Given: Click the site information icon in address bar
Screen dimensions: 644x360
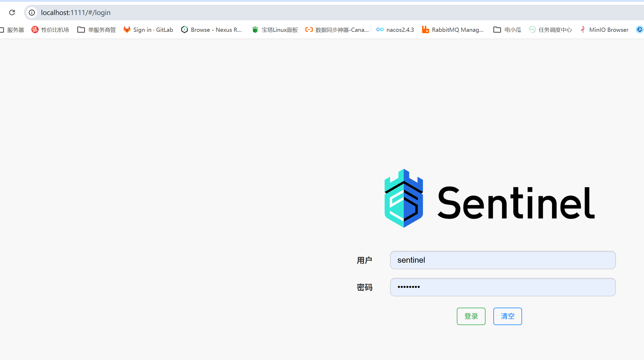Looking at the screenshot, I should tap(32, 12).
